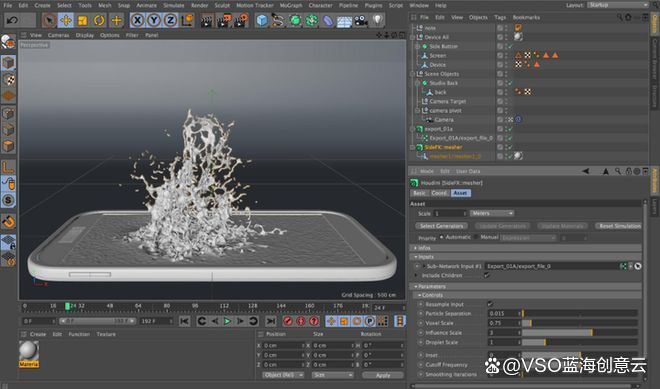Switch to the Coord. tab
Viewport: 660px width, 389px height.
[439, 193]
